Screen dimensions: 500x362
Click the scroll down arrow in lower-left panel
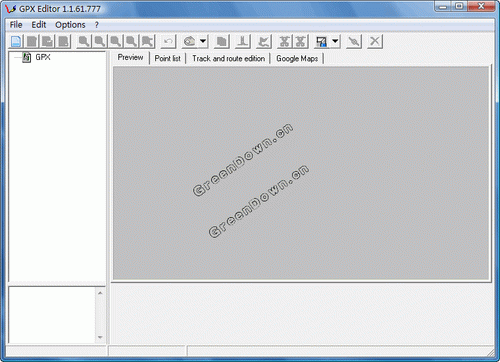[100, 337]
